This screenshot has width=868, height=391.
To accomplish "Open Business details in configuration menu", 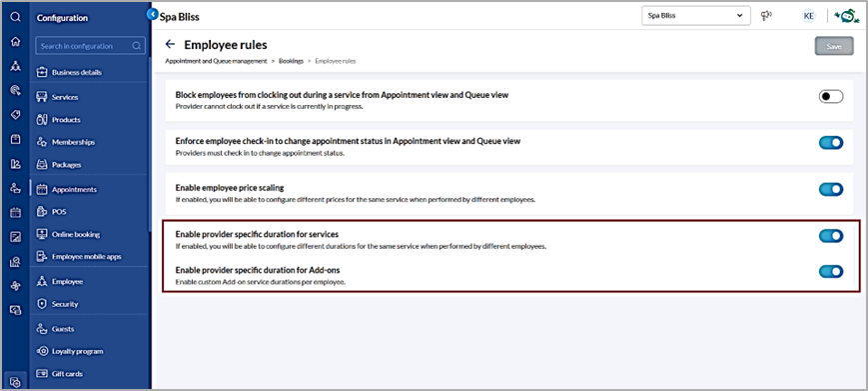I will click(x=76, y=73).
